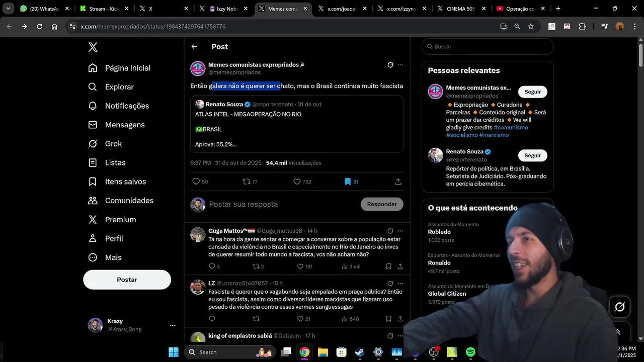Click the Postar button
This screenshot has height=362, width=644.
[127, 280]
